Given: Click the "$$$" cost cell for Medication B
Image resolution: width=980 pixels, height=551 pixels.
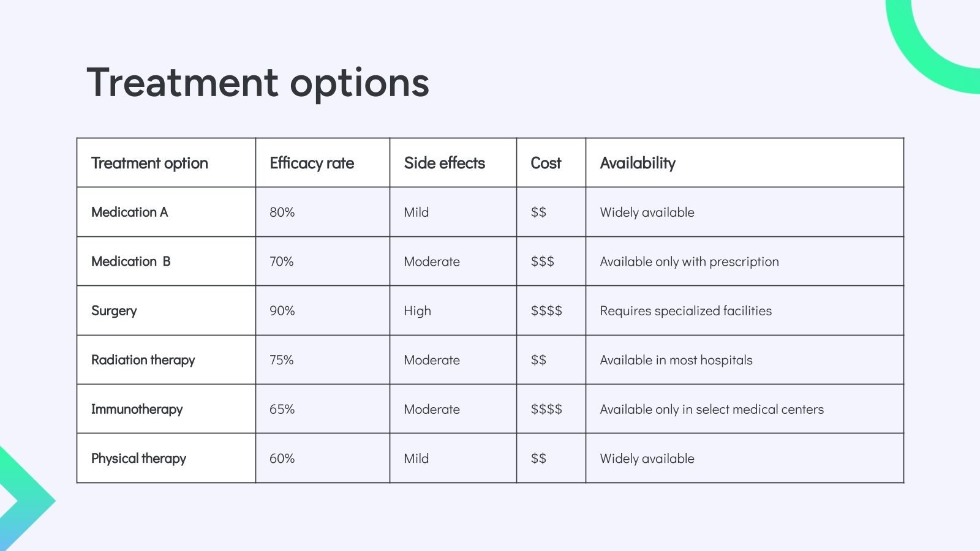Looking at the screenshot, I should [543, 261].
